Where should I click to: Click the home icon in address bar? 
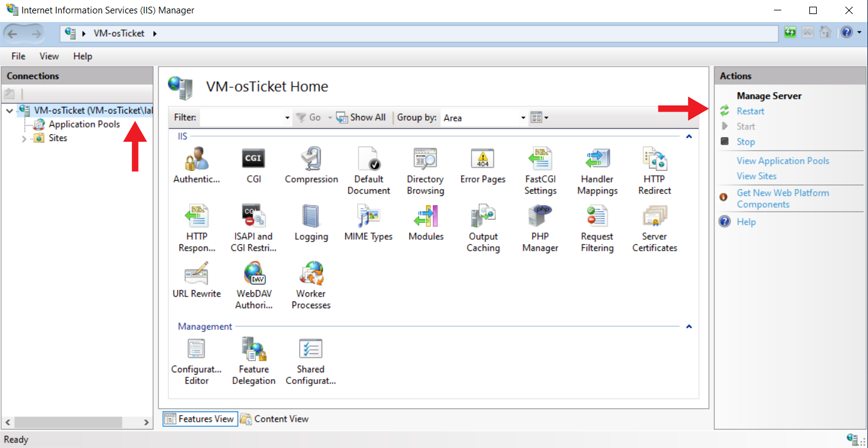coord(825,32)
